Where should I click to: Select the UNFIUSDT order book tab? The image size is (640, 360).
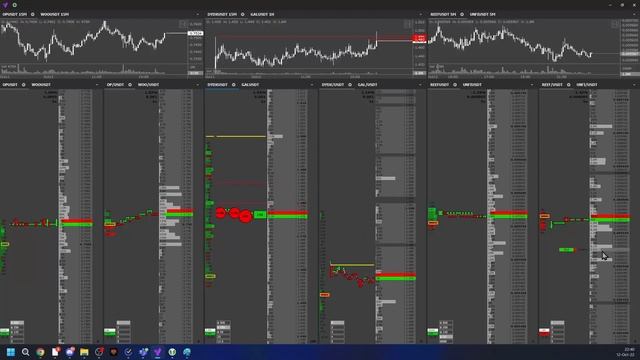tap(472, 85)
